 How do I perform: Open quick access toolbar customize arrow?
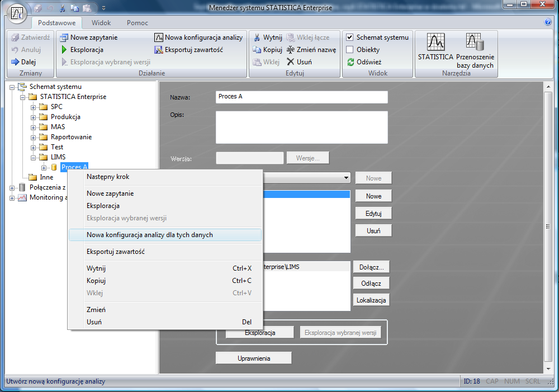104,8
